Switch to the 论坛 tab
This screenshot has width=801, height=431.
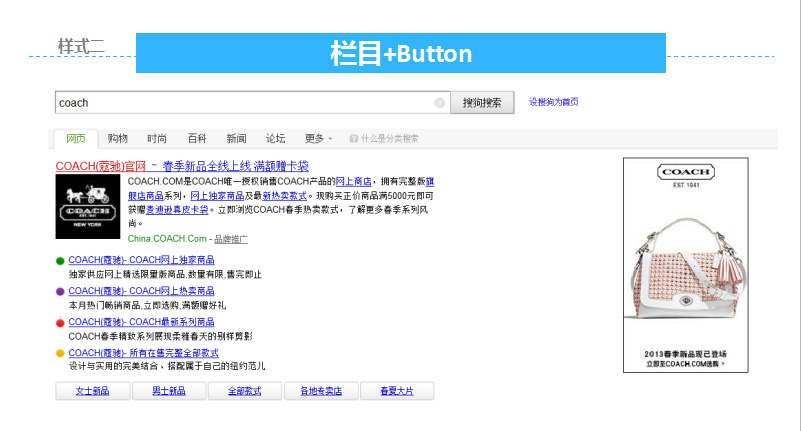coord(275,138)
